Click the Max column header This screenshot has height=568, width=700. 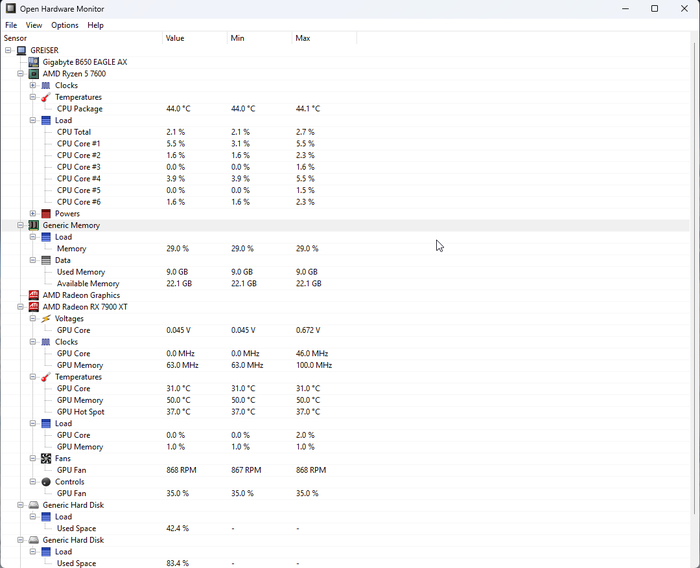(x=324, y=38)
